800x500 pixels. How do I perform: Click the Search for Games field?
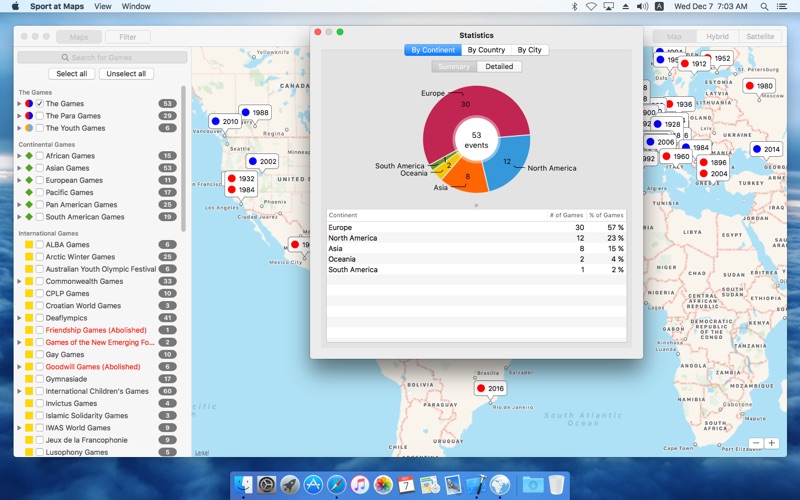102,57
